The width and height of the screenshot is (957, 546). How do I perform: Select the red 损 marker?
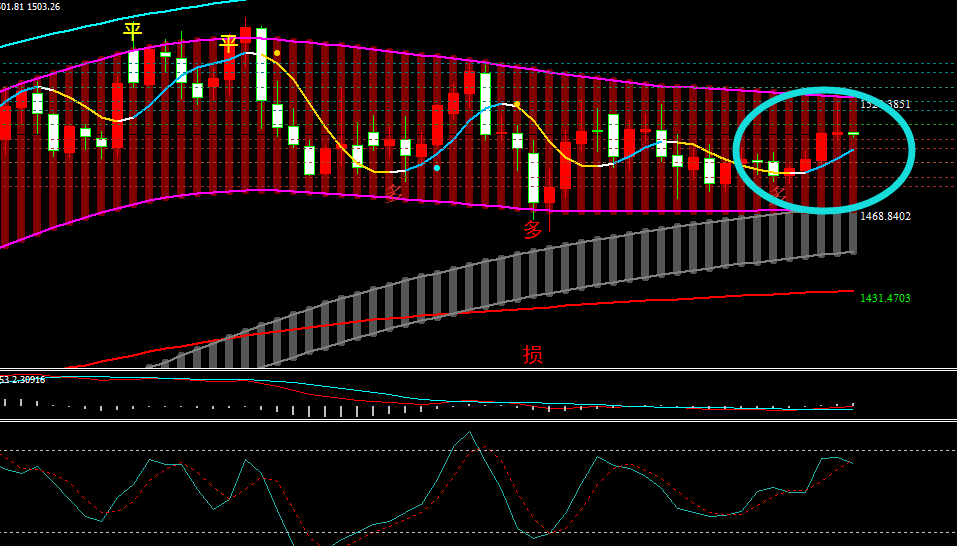532,354
